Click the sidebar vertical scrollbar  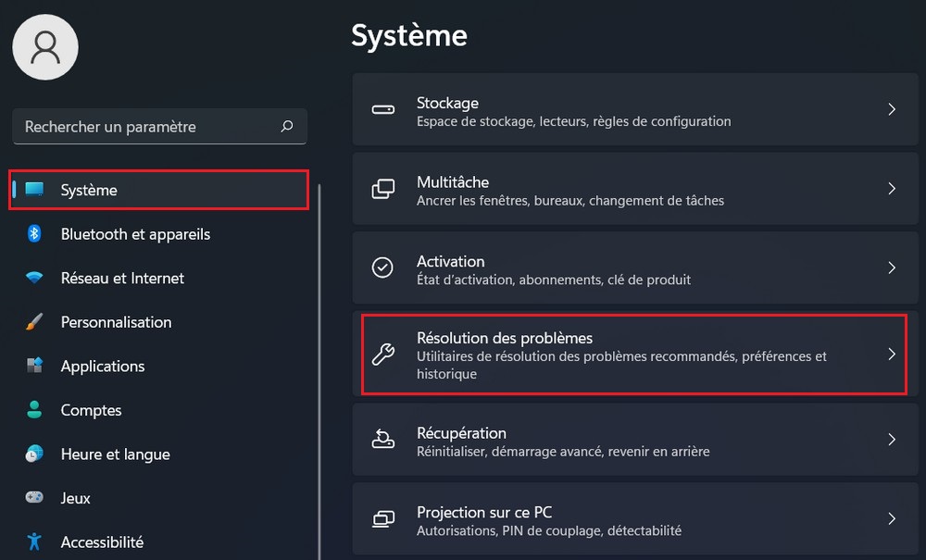pyautogui.click(x=319, y=370)
